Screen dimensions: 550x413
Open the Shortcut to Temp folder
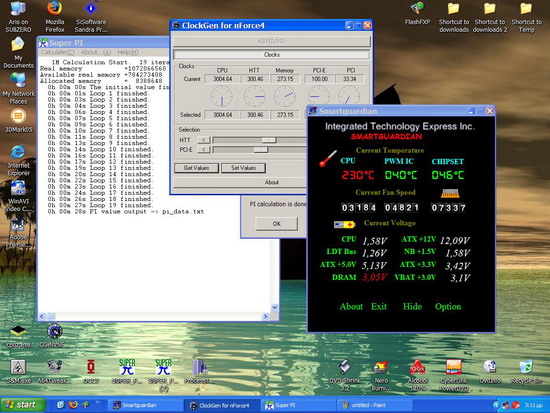pos(526,17)
